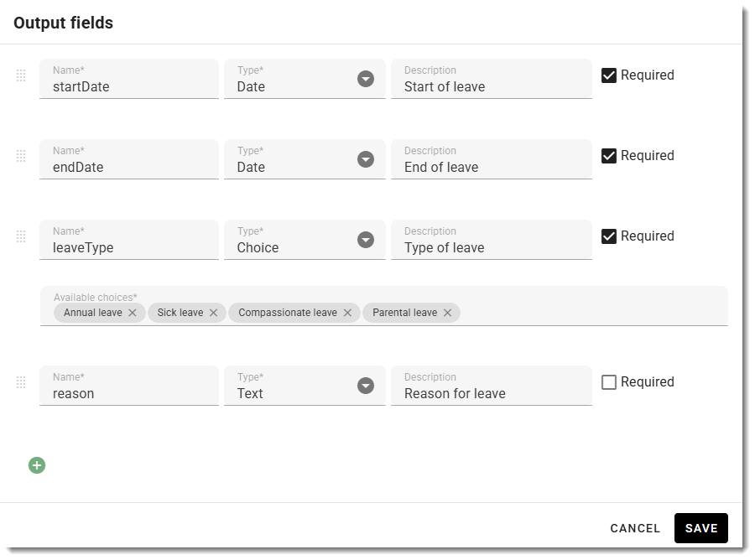Image resolution: width=755 pixels, height=560 pixels.
Task: Click the green add field plus icon
Action: (37, 465)
